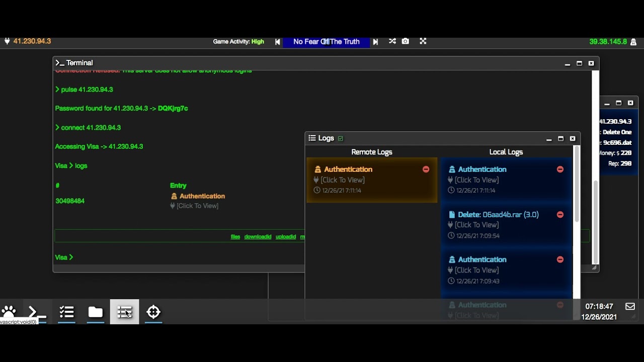Click the date 12/26/2021 in taskbar
This screenshot has height=362, width=644.
pos(599,317)
